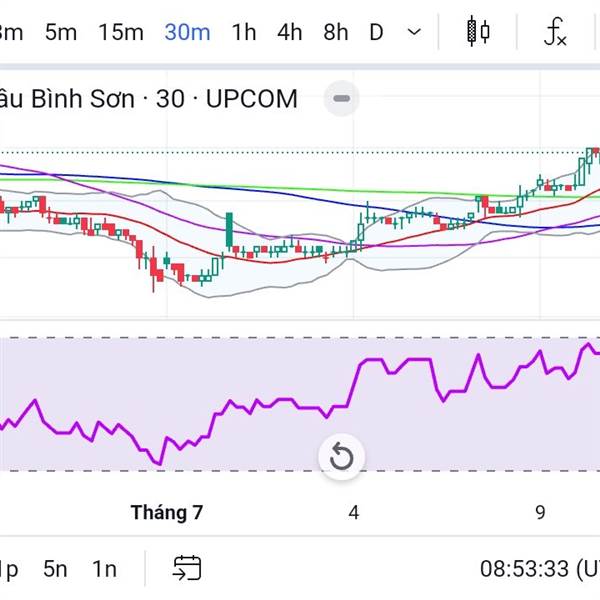The width and height of the screenshot is (600, 600).
Task: Switch chart to the 1h timeframe
Action: click(x=243, y=32)
